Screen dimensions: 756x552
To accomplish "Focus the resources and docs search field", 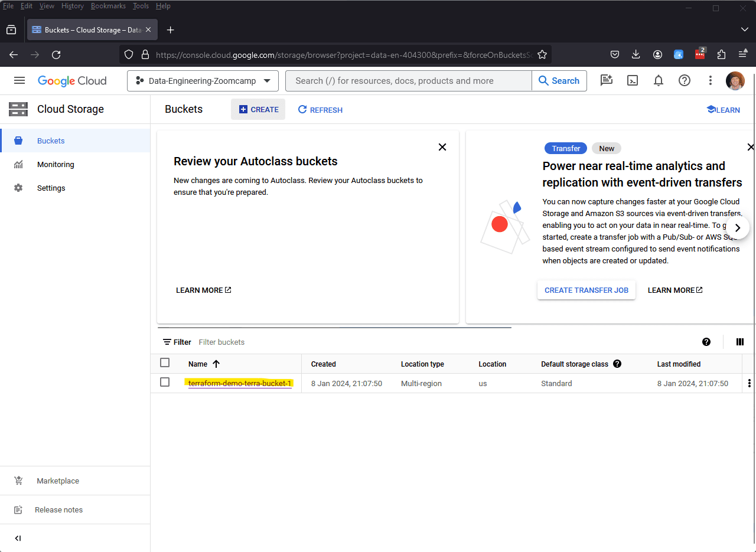I will pyautogui.click(x=409, y=81).
